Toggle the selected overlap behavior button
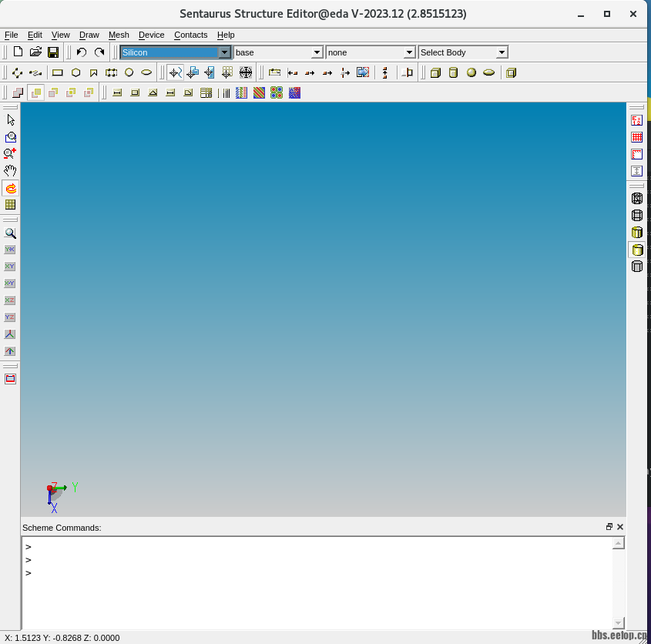 pyautogui.click(x=35, y=92)
